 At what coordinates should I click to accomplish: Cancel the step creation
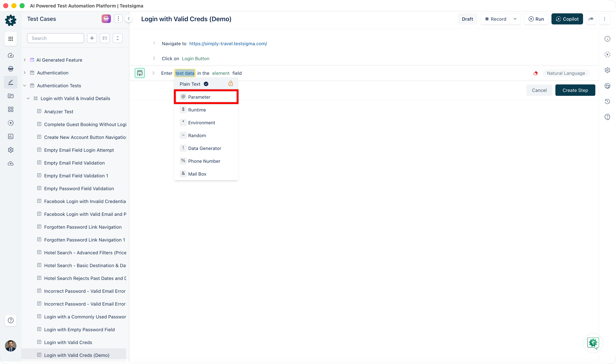point(539,90)
